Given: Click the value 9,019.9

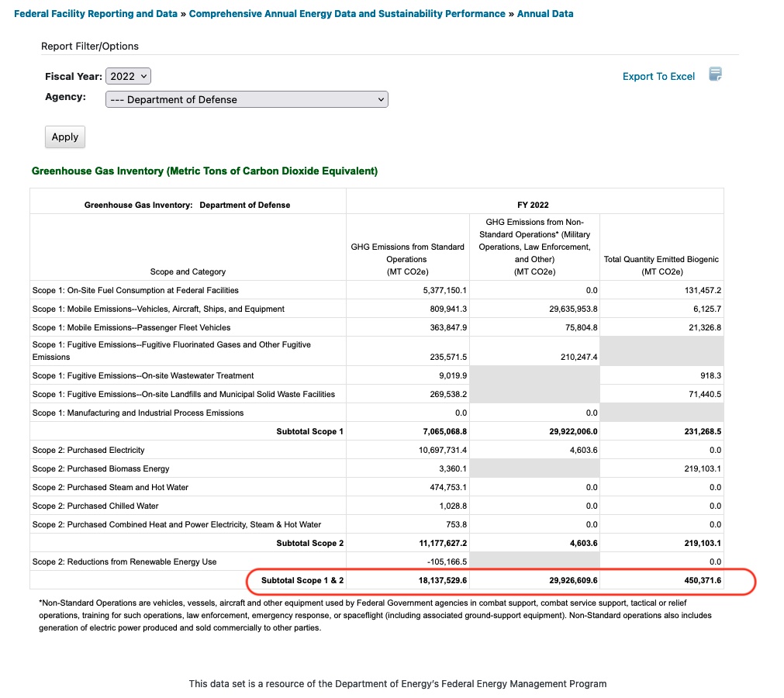Looking at the screenshot, I should click(453, 375).
